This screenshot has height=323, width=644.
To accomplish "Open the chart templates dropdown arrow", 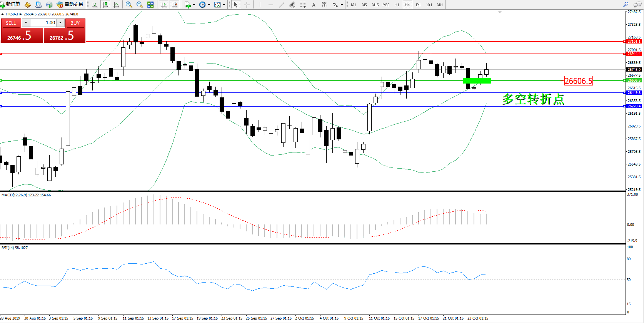I will pos(224,5).
